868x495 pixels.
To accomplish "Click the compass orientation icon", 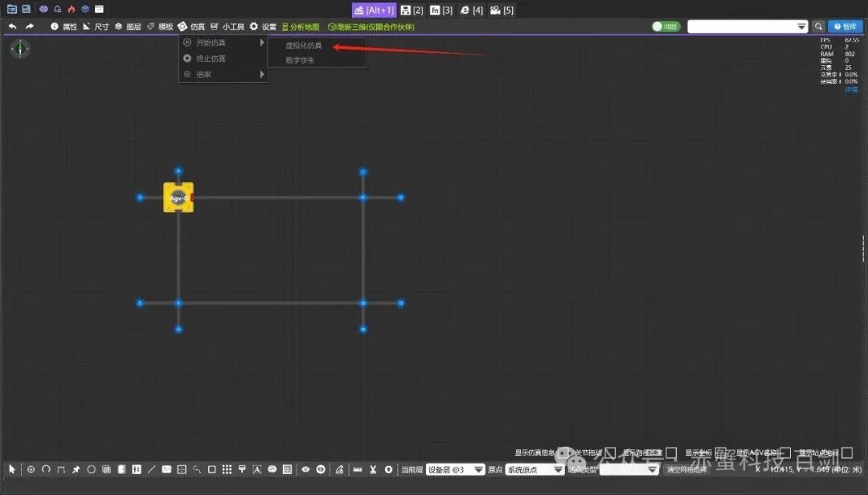I will pyautogui.click(x=20, y=49).
